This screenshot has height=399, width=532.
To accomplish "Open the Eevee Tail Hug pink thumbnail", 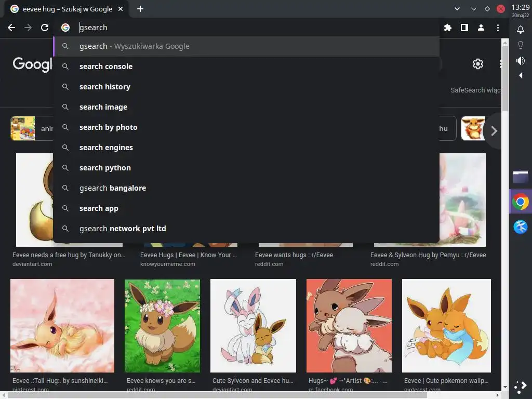I will click(x=62, y=326).
